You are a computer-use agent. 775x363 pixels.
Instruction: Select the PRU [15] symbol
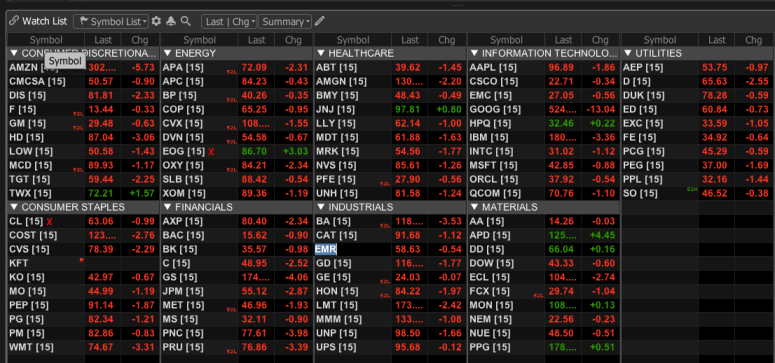tap(183, 347)
